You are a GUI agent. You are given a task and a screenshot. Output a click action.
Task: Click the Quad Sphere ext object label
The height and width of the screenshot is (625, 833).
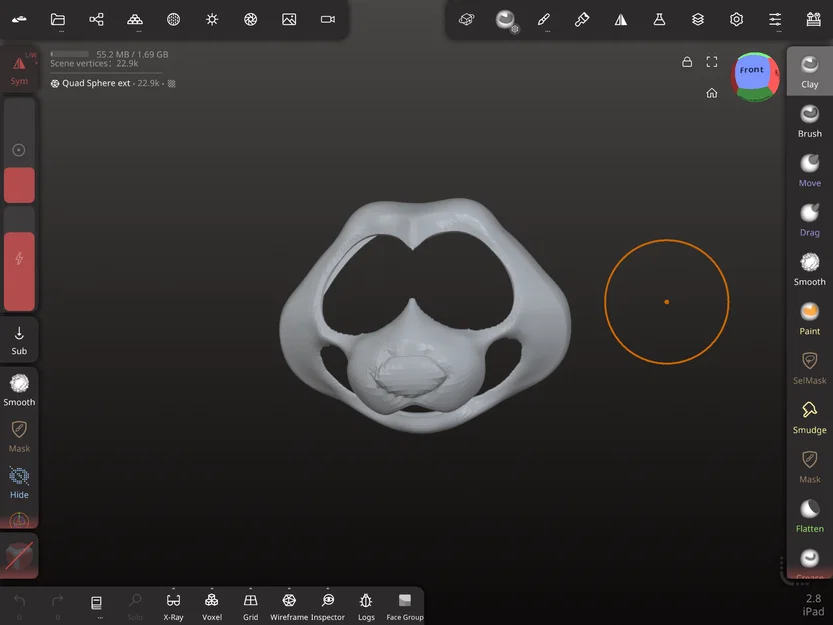pyautogui.click(x=96, y=83)
